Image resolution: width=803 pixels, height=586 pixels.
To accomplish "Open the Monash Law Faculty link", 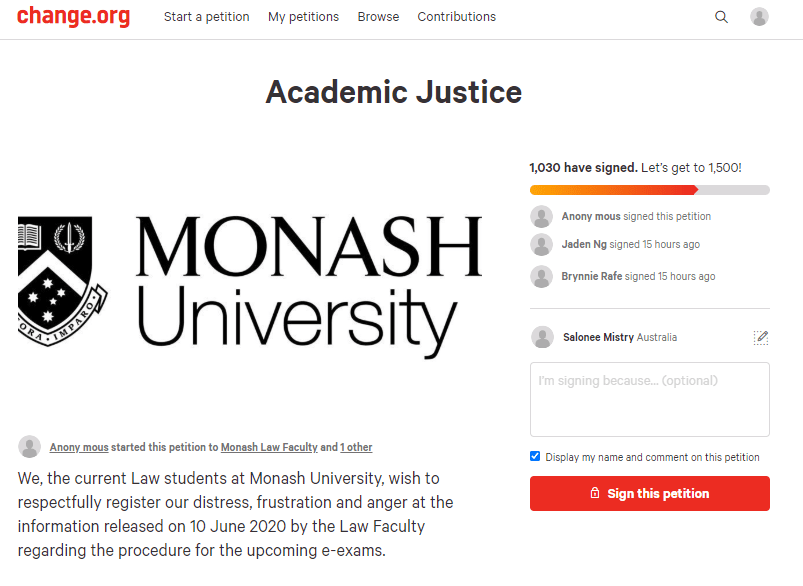I will point(269,448).
